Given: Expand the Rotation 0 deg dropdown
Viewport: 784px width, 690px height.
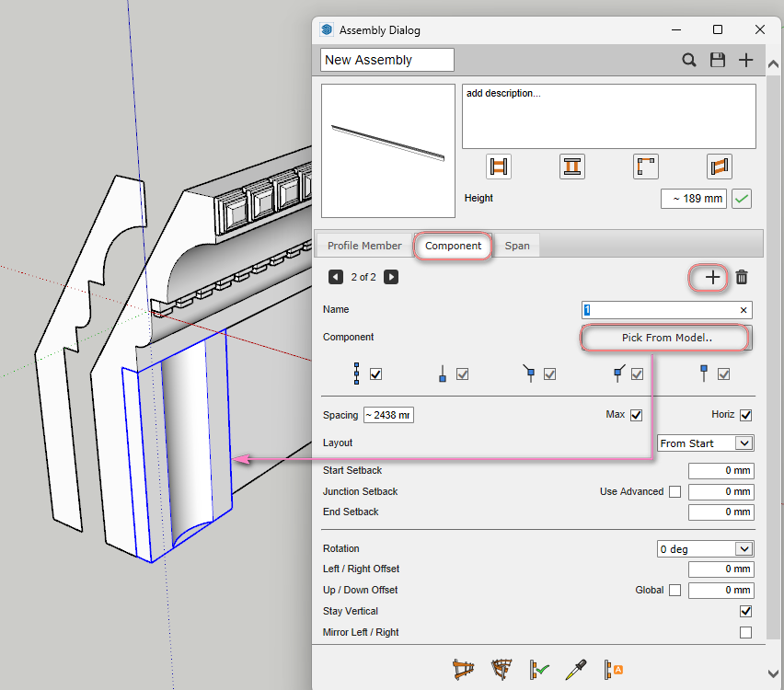Looking at the screenshot, I should pos(706,549).
